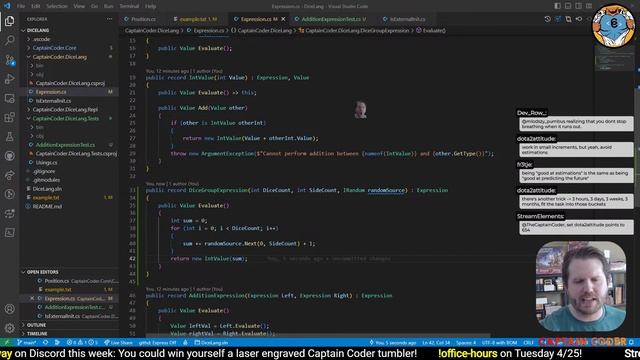Screen dimensions: 640x360
Task: Open the Help menu
Action: pos(150,6)
